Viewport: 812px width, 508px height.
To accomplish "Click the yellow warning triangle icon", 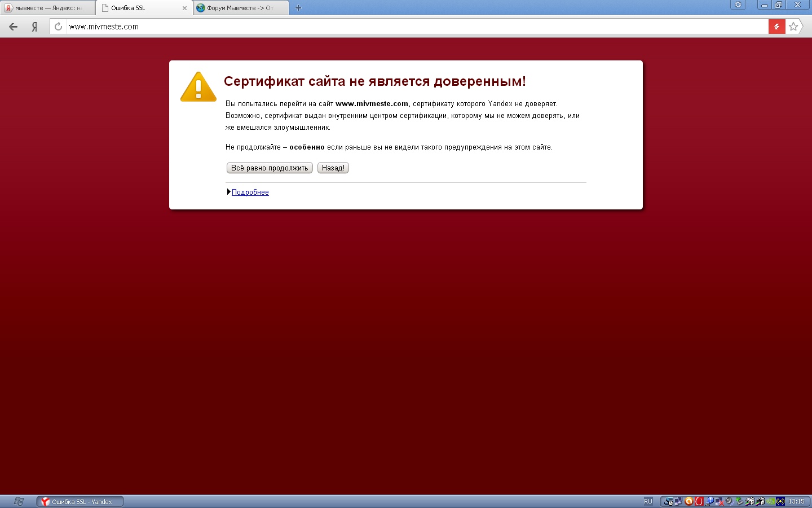I will [198, 87].
